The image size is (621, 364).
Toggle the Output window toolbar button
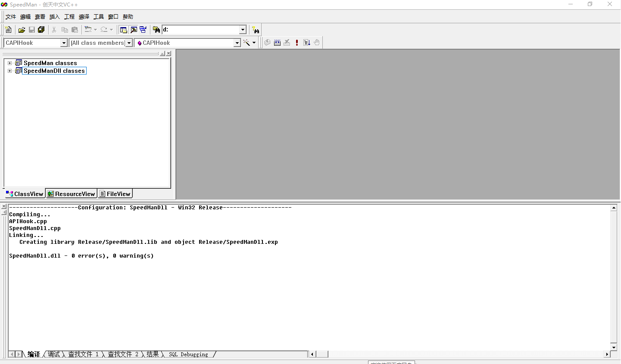(x=134, y=30)
